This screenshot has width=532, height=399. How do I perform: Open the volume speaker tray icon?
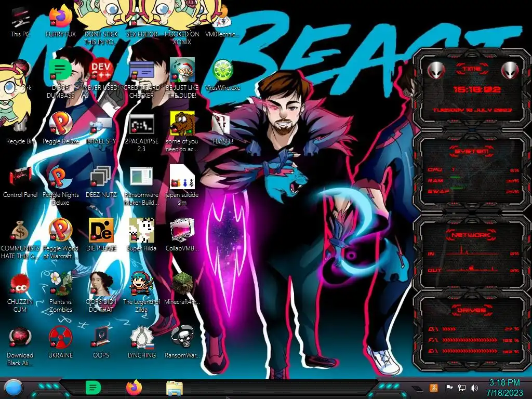pos(474,388)
